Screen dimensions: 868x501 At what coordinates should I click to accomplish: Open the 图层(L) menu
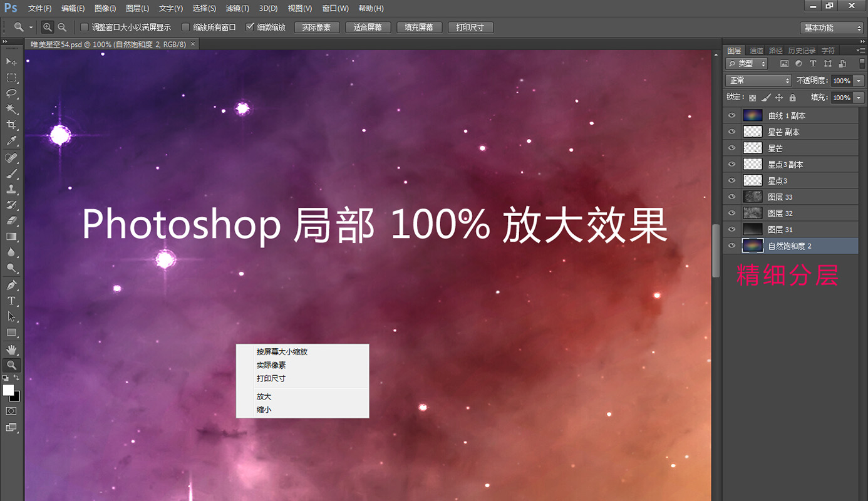(137, 8)
